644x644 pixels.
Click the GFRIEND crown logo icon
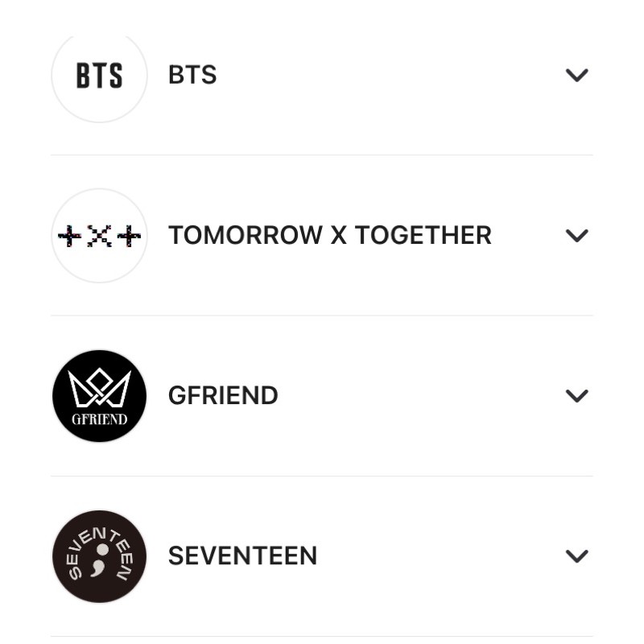point(99,395)
